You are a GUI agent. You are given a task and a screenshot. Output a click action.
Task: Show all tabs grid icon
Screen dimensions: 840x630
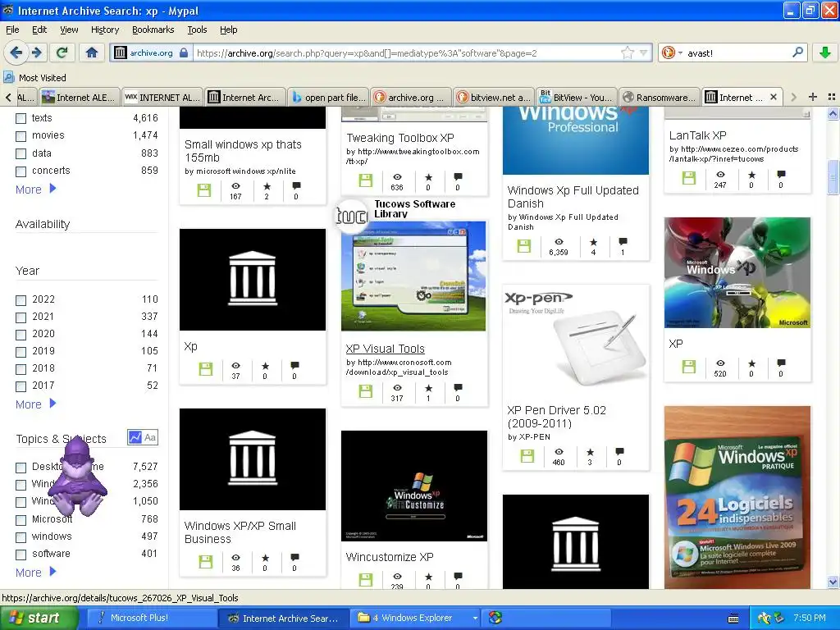832,97
